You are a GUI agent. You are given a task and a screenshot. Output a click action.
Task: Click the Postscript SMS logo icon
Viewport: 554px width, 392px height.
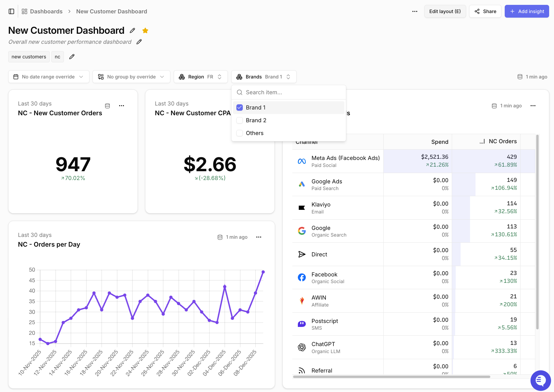tap(302, 324)
